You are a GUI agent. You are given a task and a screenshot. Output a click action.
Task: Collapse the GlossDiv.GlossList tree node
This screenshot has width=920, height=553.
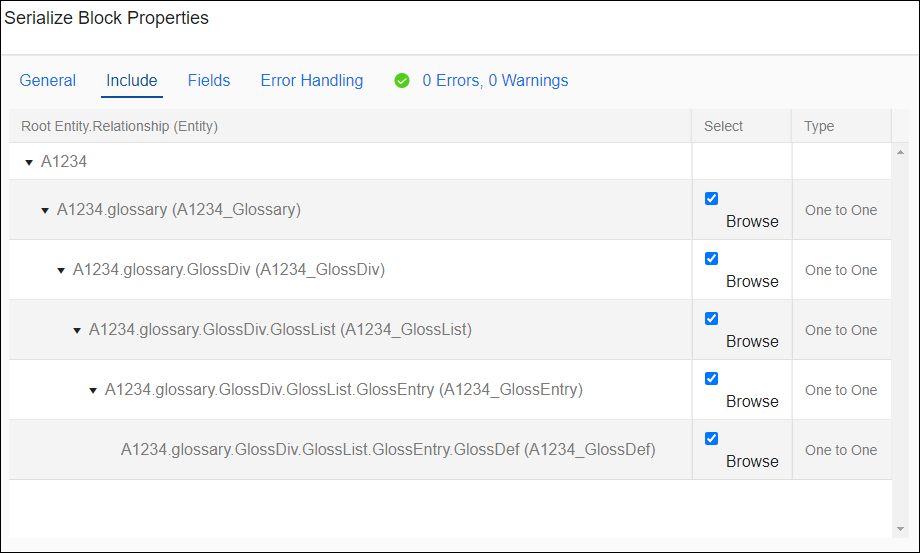click(76, 331)
